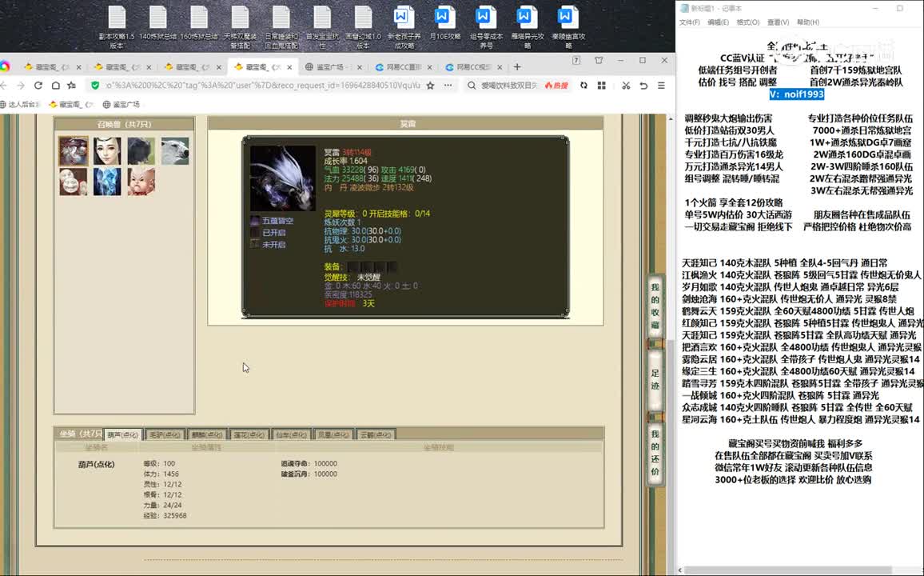Open the 天梯双魔装备搭配 desktop file

[240, 28]
